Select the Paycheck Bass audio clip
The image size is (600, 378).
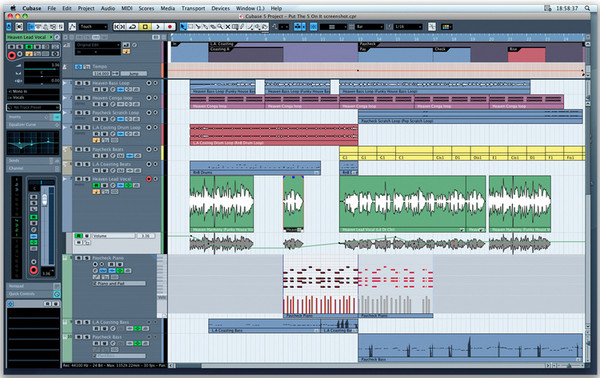tap(470, 347)
